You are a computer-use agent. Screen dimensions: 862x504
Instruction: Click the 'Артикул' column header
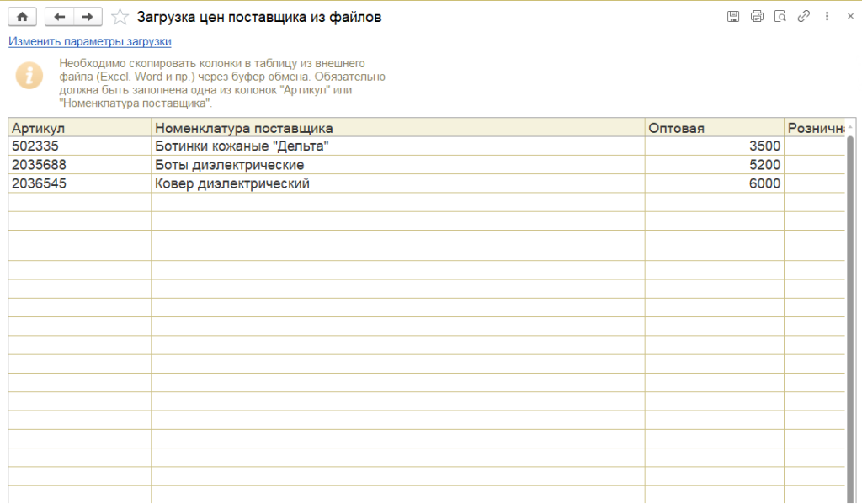coord(79,128)
